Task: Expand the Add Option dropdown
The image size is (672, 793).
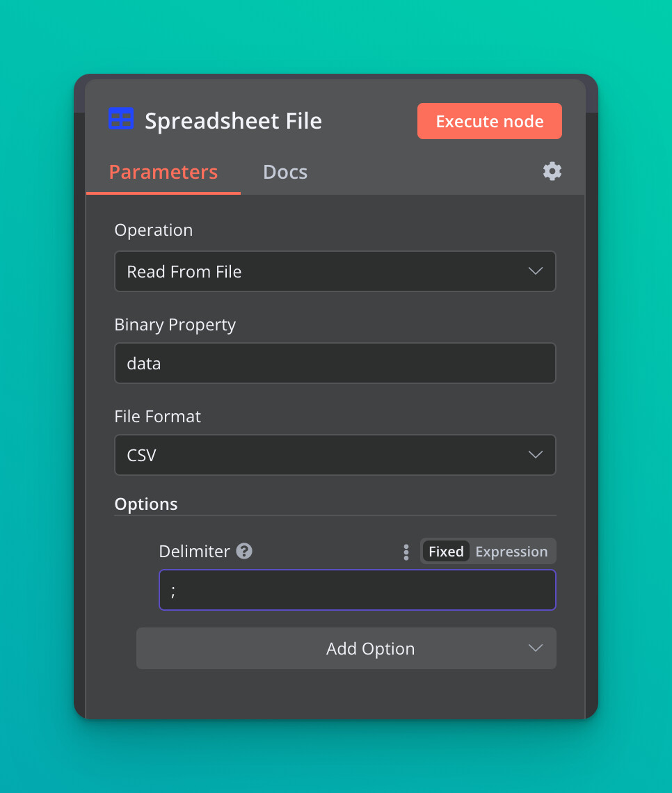Action: [346, 648]
